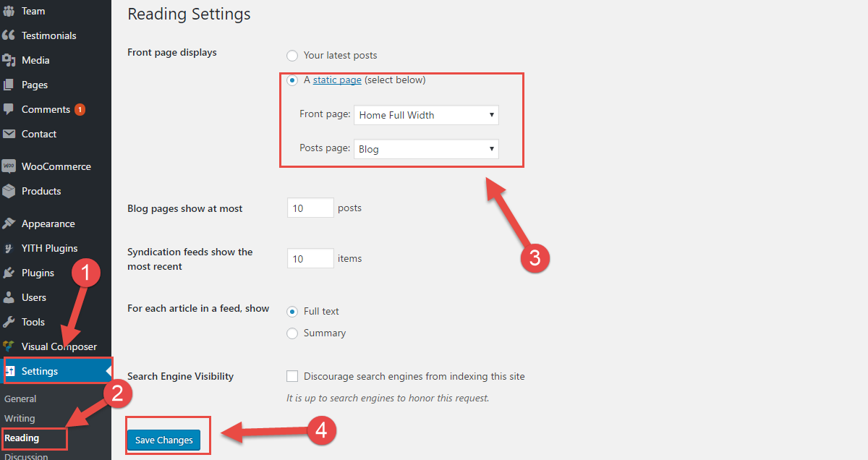The image size is (868, 460).
Task: Expand the Posts page dropdown
Action: (426, 149)
